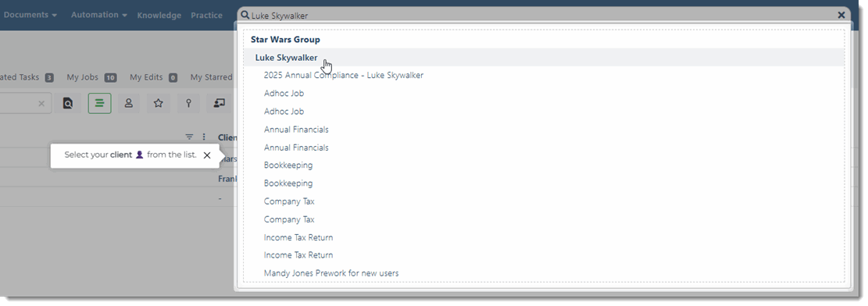Screen dimensions: 868x306
Task: Clear the task list filter box
Action: [41, 104]
